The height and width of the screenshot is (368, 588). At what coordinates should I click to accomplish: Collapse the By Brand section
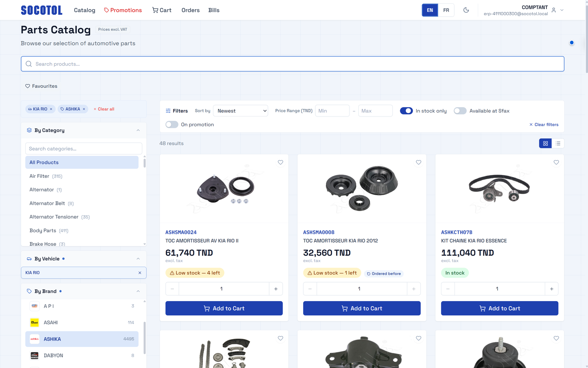(x=138, y=291)
